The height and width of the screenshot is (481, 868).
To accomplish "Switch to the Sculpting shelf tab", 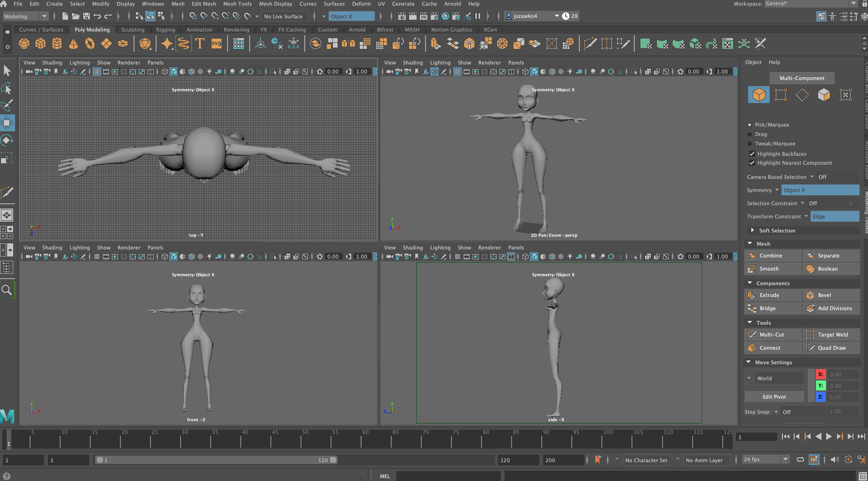I will coord(133,30).
